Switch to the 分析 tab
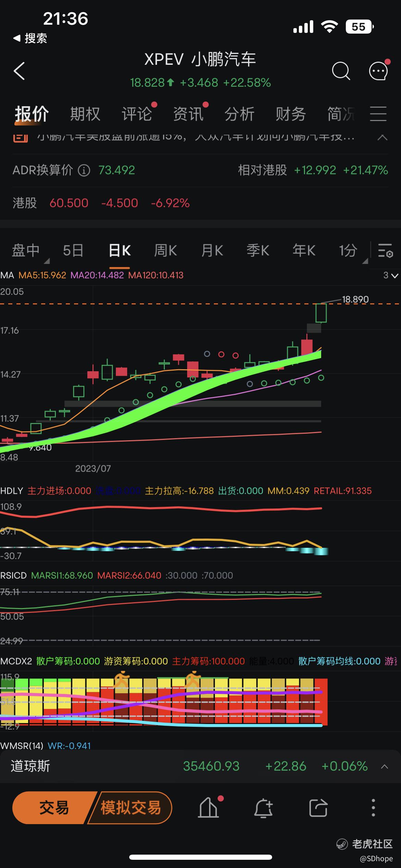 tap(239, 114)
